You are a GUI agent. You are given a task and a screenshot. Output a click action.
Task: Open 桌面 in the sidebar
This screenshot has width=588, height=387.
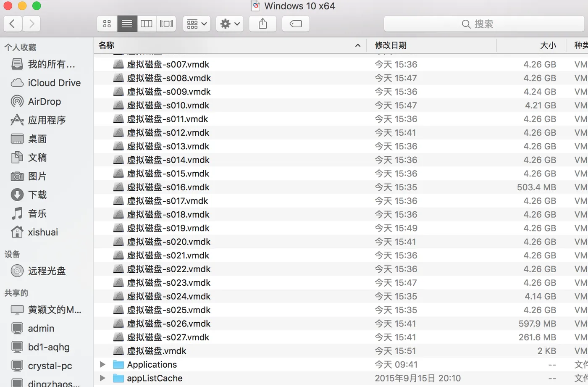pos(46,139)
